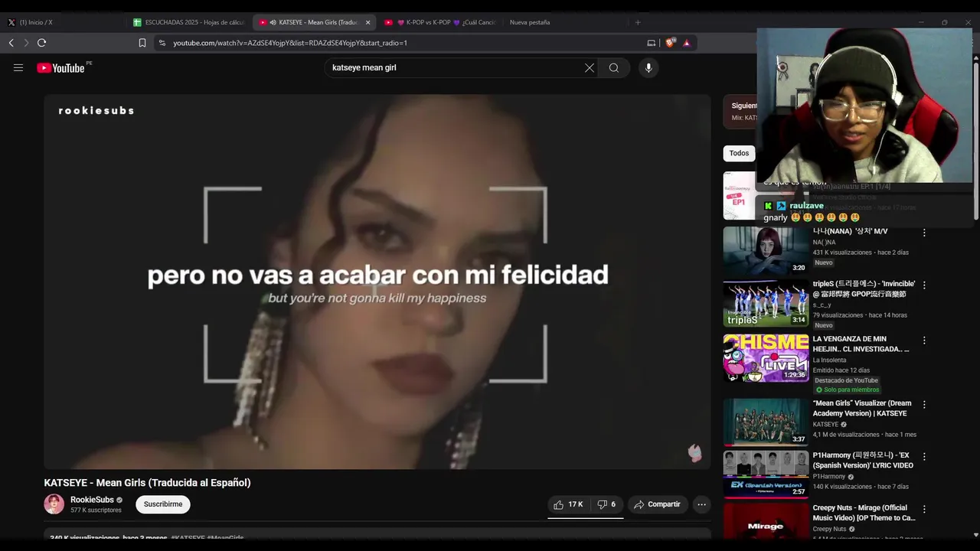The height and width of the screenshot is (551, 980).
Task: Click the cast/screen icon in address bar
Action: [652, 43]
